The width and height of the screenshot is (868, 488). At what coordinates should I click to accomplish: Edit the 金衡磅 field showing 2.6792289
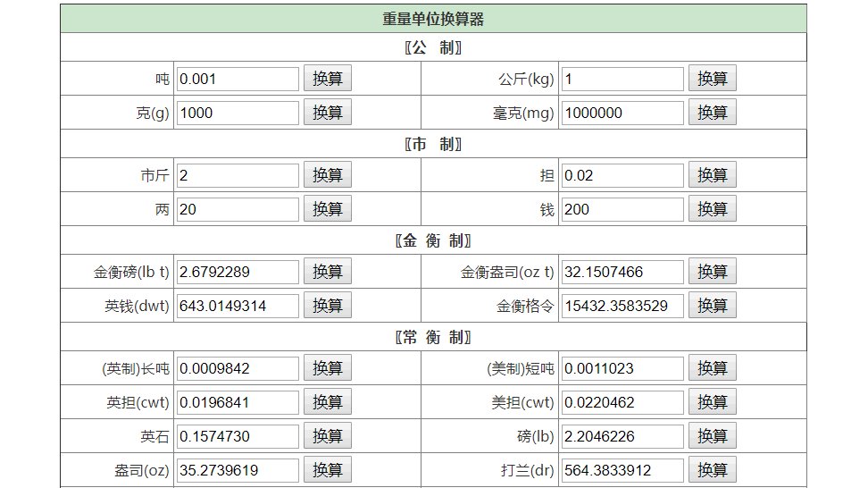pyautogui.click(x=238, y=272)
